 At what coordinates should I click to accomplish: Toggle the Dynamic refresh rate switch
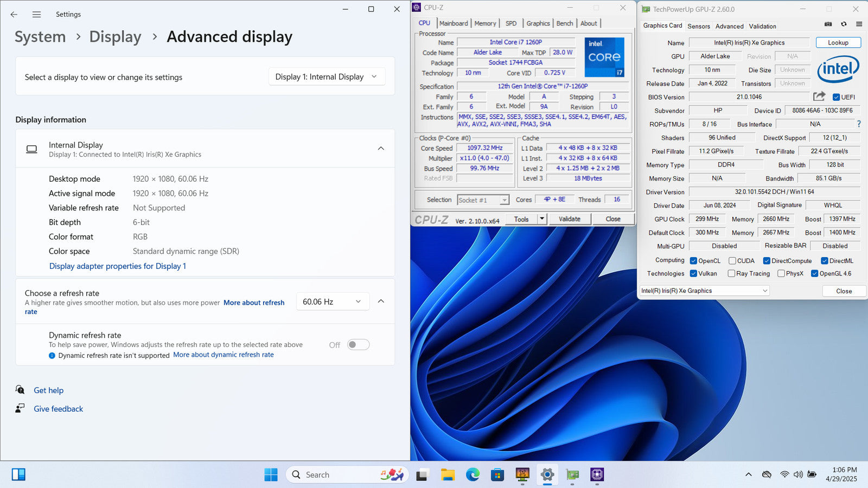[358, 345]
